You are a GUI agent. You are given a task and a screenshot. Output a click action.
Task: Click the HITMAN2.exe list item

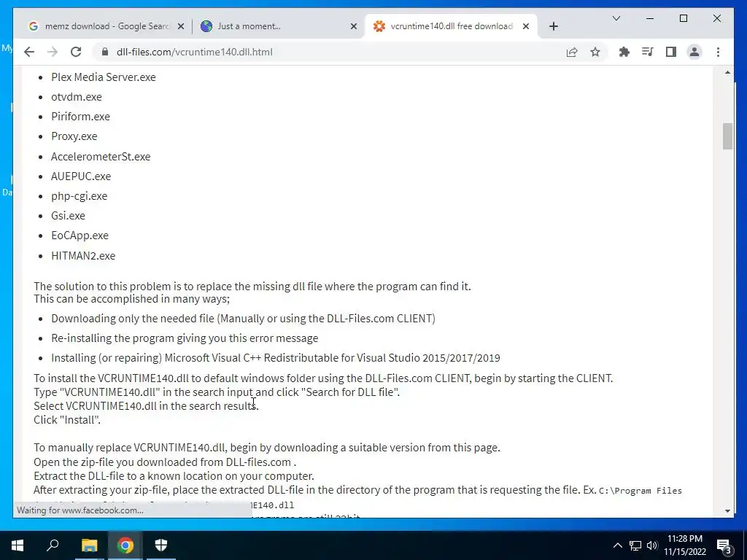83,256
